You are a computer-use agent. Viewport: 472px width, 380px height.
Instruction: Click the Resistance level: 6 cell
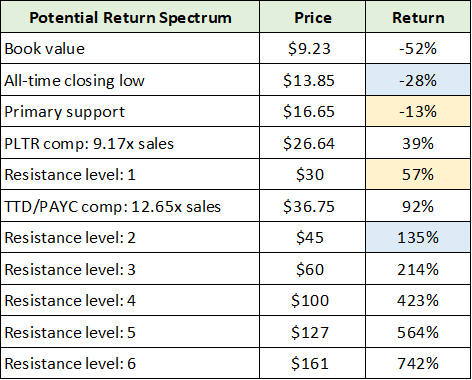pos(130,363)
